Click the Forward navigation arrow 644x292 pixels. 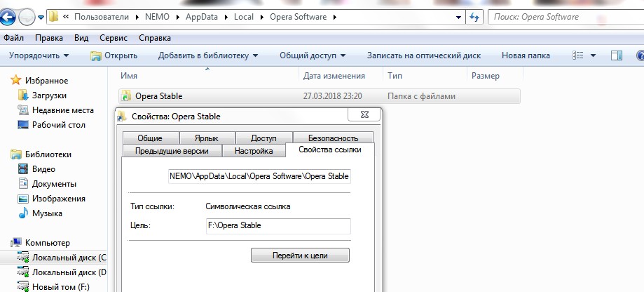(27, 18)
